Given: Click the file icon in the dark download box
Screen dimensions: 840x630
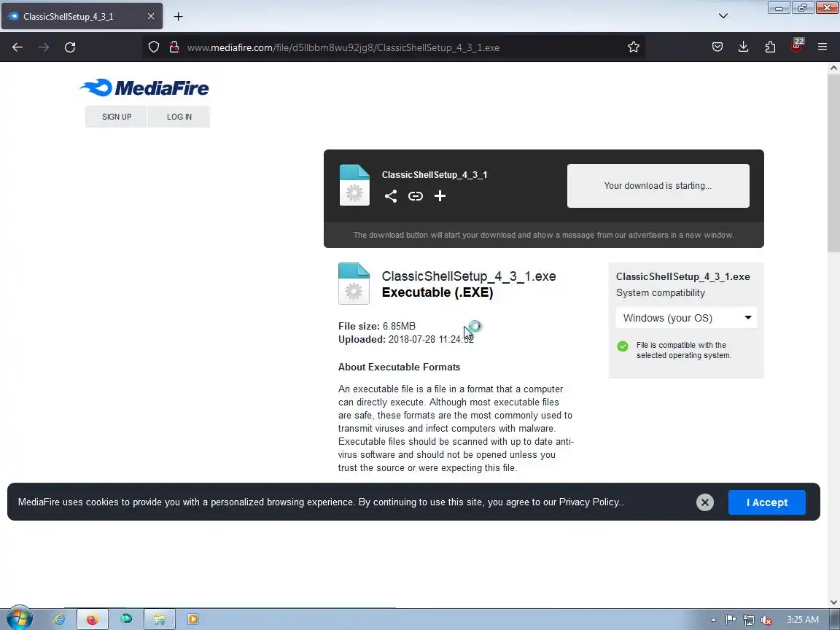Looking at the screenshot, I should (x=354, y=185).
